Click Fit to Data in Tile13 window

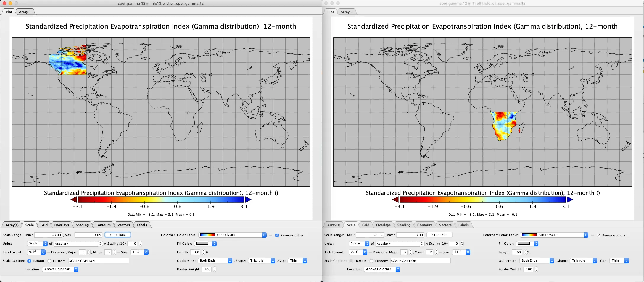pyautogui.click(x=118, y=235)
